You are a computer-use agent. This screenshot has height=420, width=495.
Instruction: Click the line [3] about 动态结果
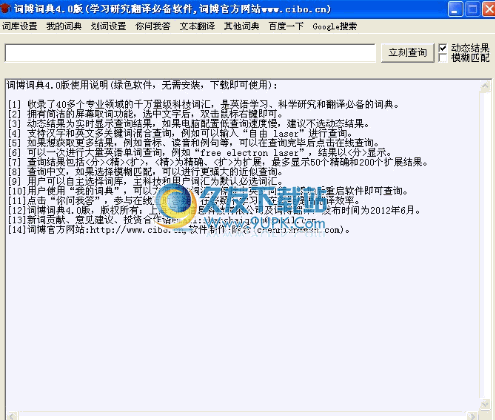coord(189,124)
